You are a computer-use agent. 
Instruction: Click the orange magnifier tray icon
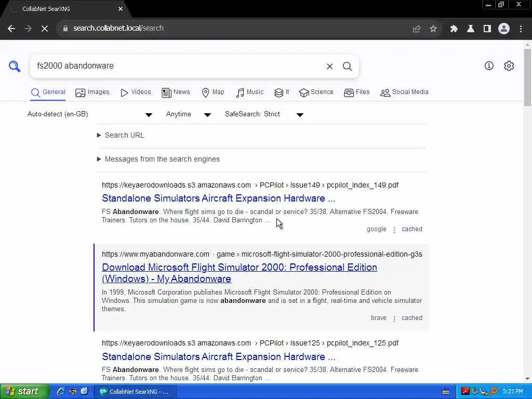494,392
